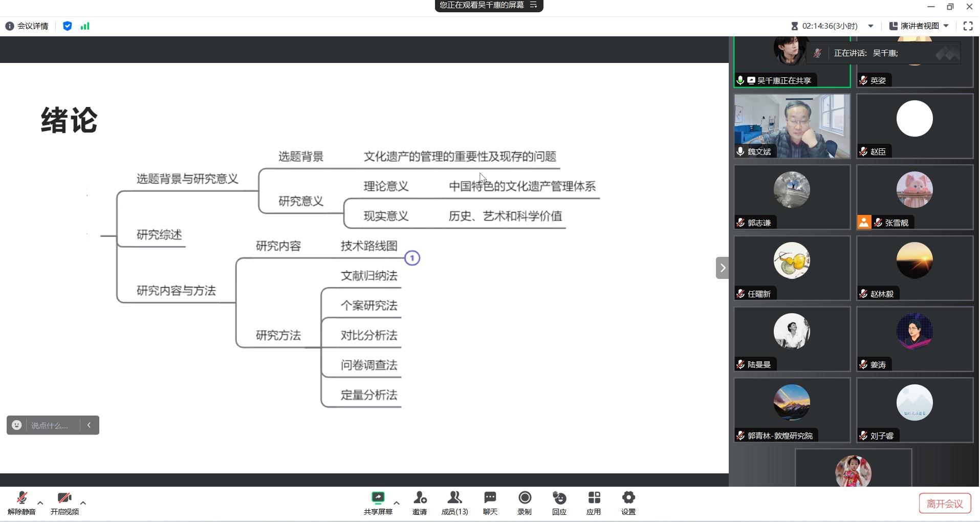Select 姜涛 participant avatar
Screen dimensions: 980x522
tap(914, 332)
